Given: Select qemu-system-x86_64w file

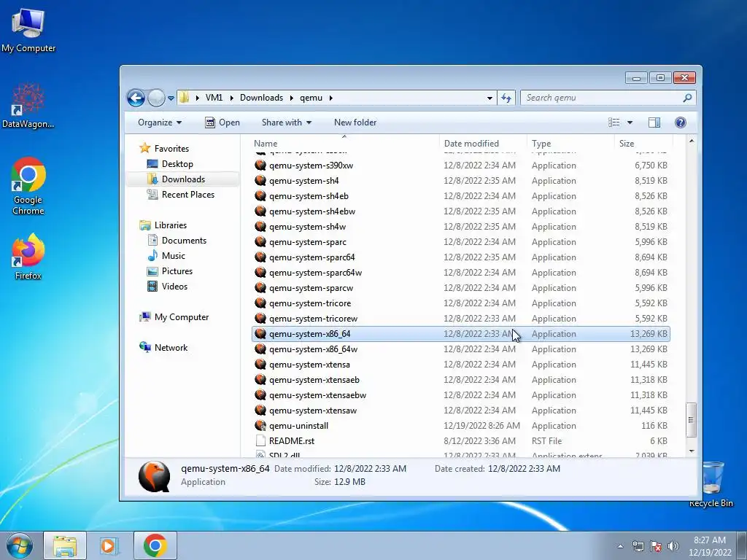Looking at the screenshot, I should tap(461, 349).
